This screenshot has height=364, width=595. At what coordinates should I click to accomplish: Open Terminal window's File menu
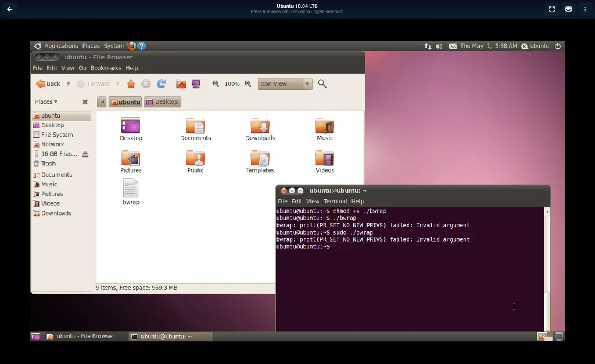coord(283,201)
